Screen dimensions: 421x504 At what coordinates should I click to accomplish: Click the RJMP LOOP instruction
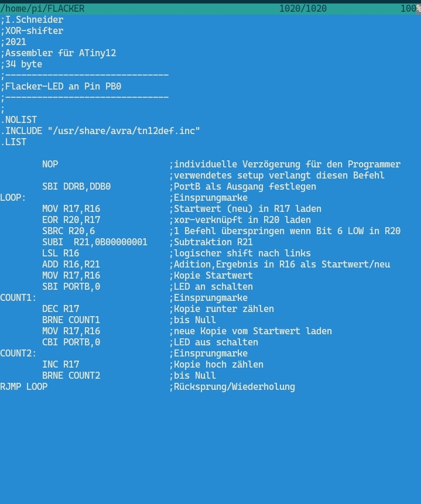click(x=24, y=387)
